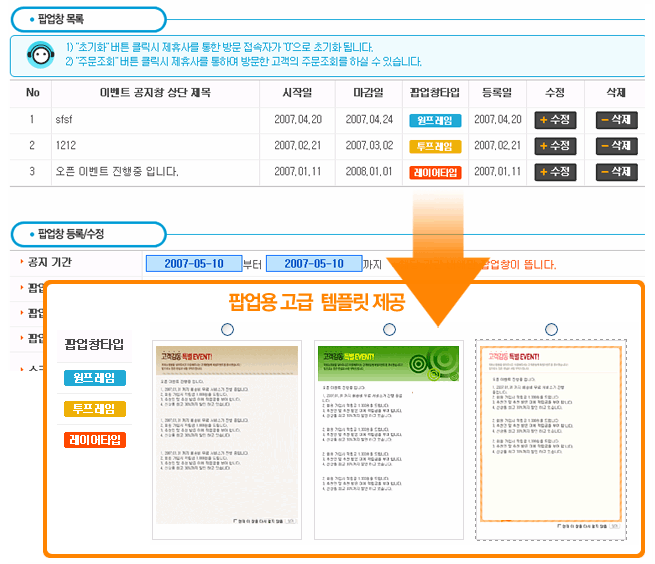655x564 pixels.
Task: Open the 팝업창 등록/수정 section tab
Action: 88,235
